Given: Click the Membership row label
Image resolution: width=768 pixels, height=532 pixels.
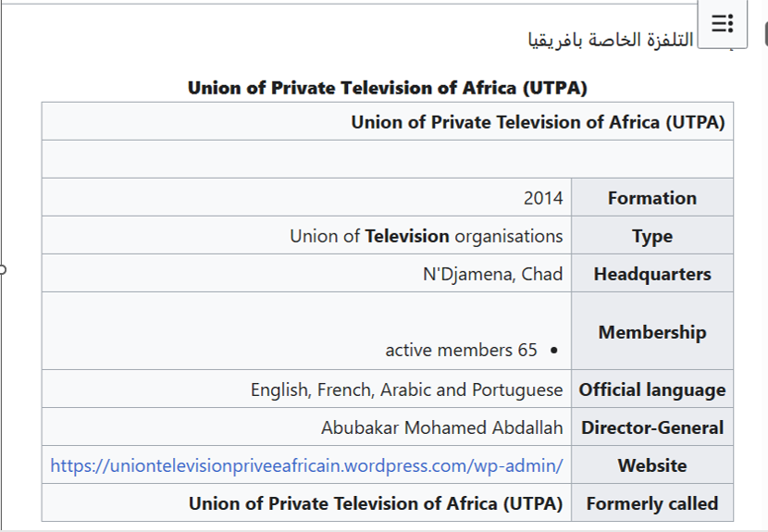Looking at the screenshot, I should coord(651,332).
